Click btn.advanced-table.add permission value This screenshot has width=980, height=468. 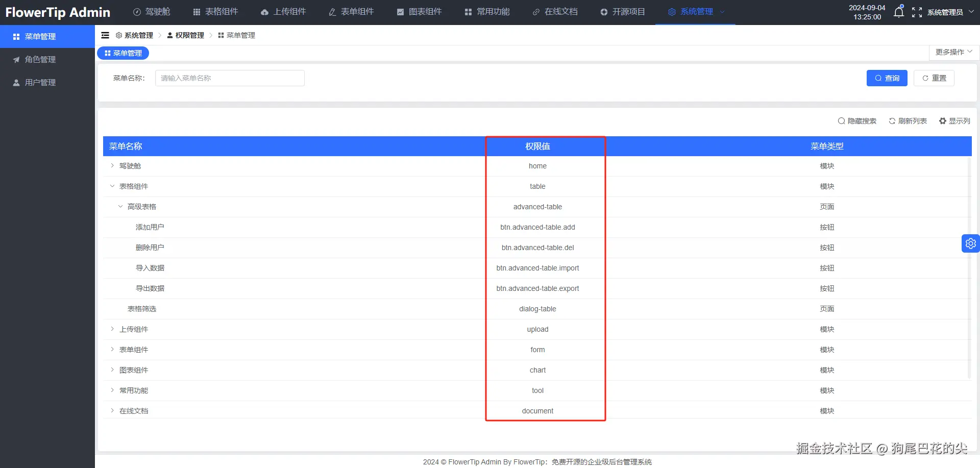(537, 227)
